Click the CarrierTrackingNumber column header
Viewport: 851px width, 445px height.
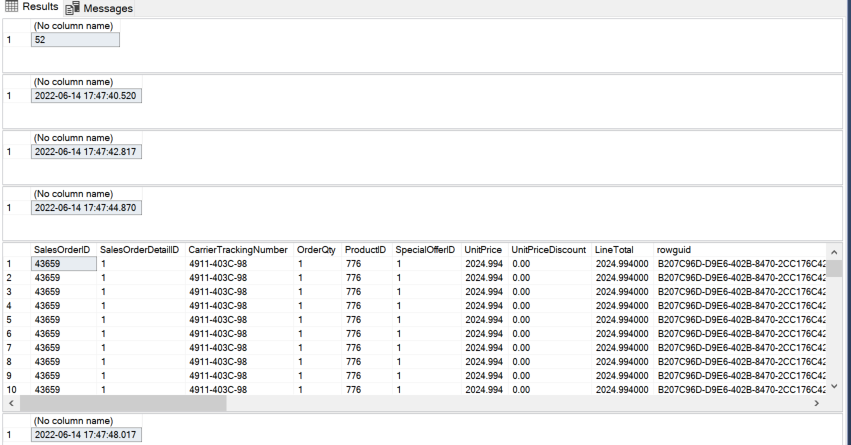[239, 249]
